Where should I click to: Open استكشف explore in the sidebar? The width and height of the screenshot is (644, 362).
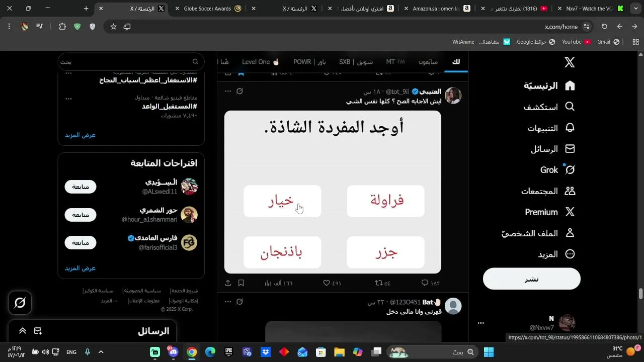point(549,107)
